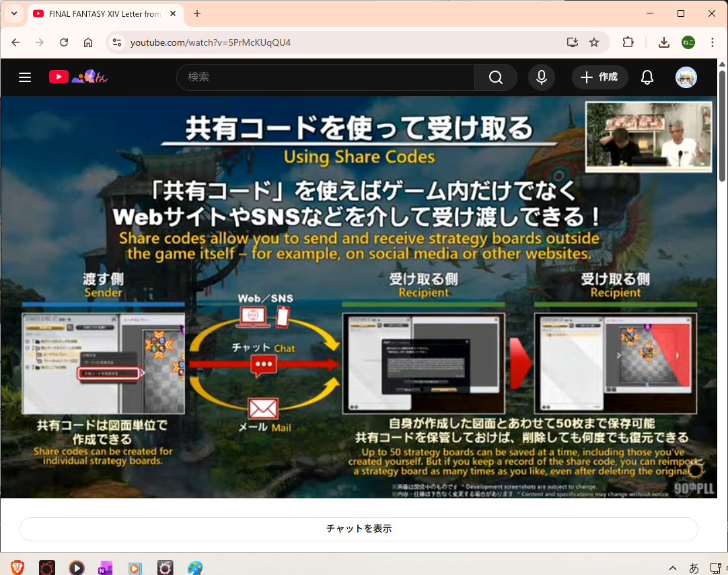Open the YouTube guide hamburger menu
728x575 pixels.
pos(25,77)
